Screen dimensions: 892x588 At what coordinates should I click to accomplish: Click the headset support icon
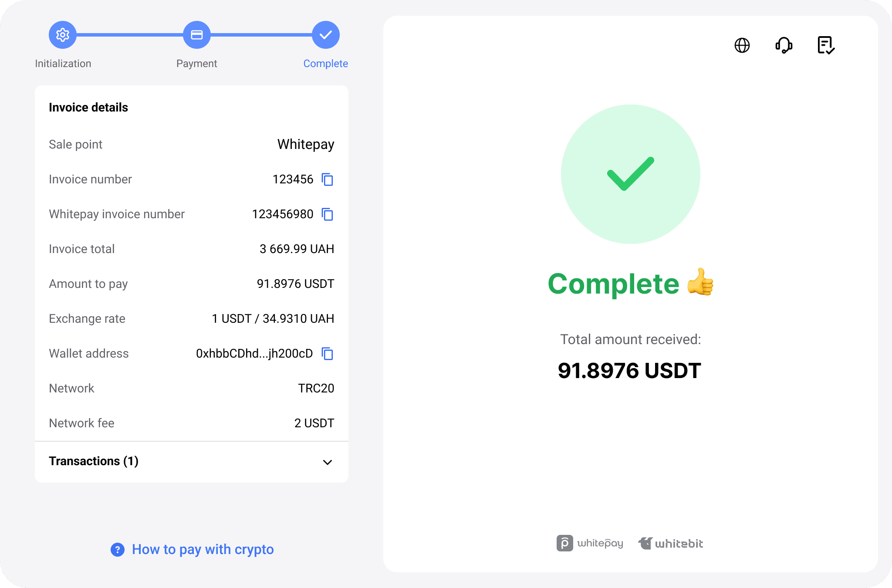(x=784, y=45)
